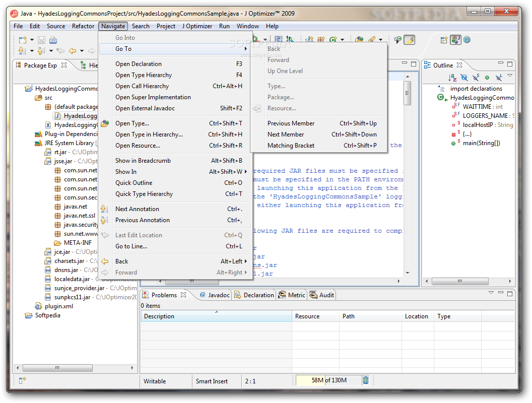
Task: Maximize the Problems panel
Action: pyautogui.click(x=510, y=293)
